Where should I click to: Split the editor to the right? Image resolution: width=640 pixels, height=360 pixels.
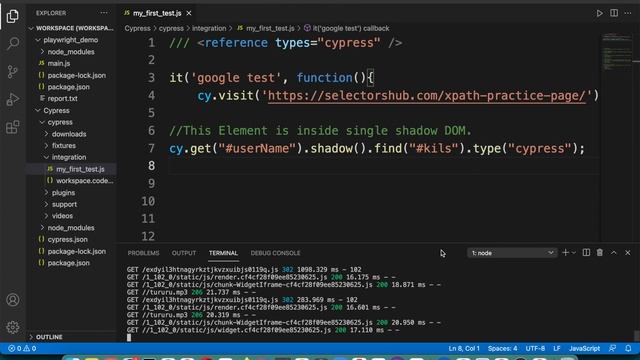pyautogui.click(x=614, y=13)
